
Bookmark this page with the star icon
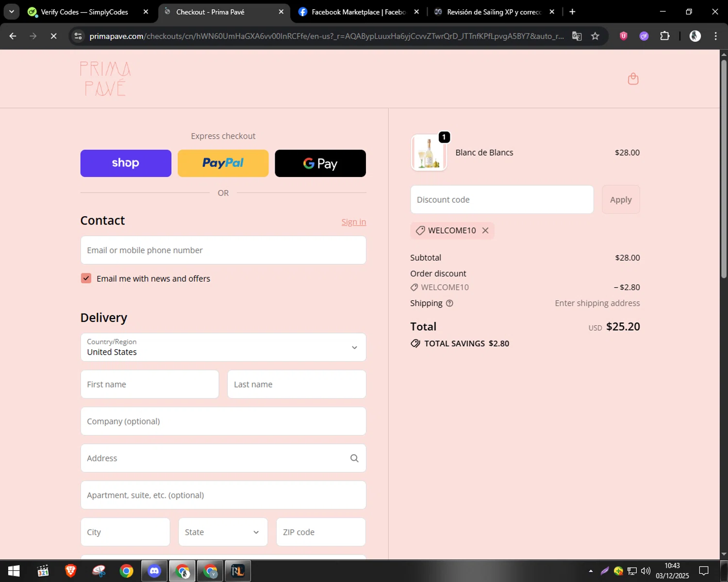coord(595,36)
